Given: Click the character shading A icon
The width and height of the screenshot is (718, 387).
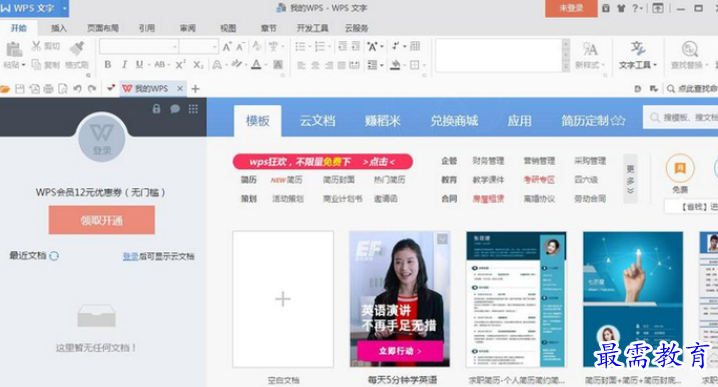Looking at the screenshot, I should 278,65.
